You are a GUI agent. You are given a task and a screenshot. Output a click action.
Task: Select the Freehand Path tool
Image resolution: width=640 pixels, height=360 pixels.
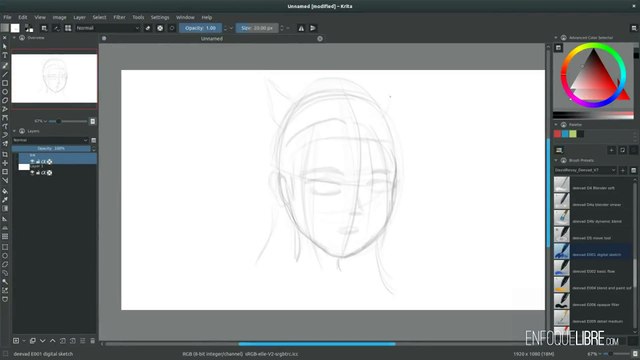5,126
